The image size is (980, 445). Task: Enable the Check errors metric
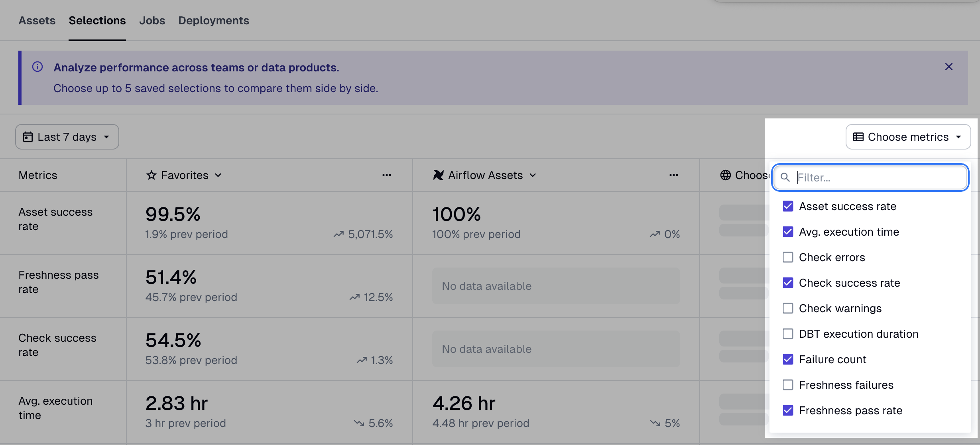pos(788,257)
